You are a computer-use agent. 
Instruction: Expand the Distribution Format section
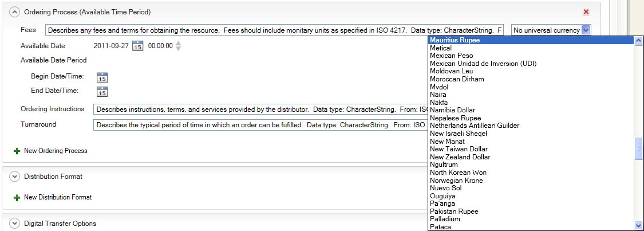15,177
